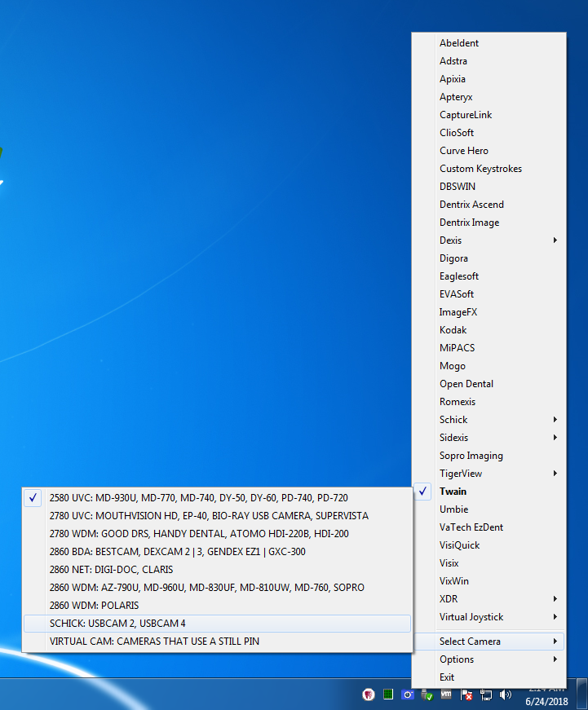Open the Select Camera submenu
The image size is (588, 710).
pos(489,642)
